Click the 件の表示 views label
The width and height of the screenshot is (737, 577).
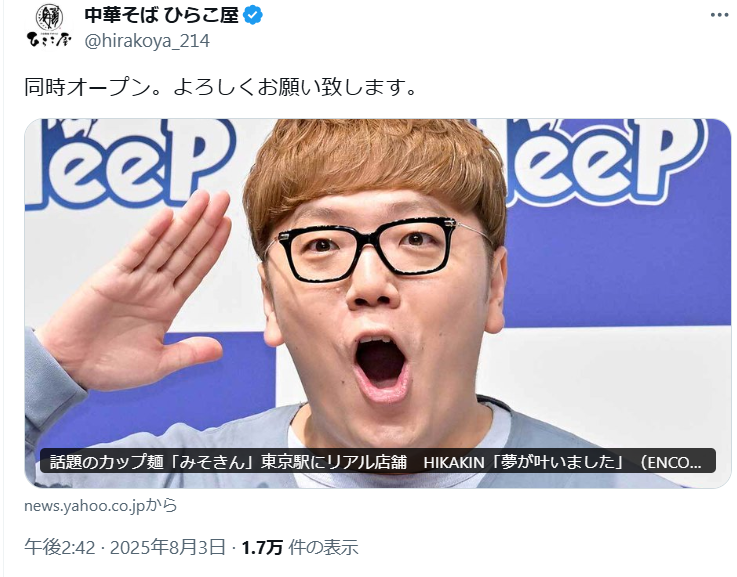coord(323,547)
